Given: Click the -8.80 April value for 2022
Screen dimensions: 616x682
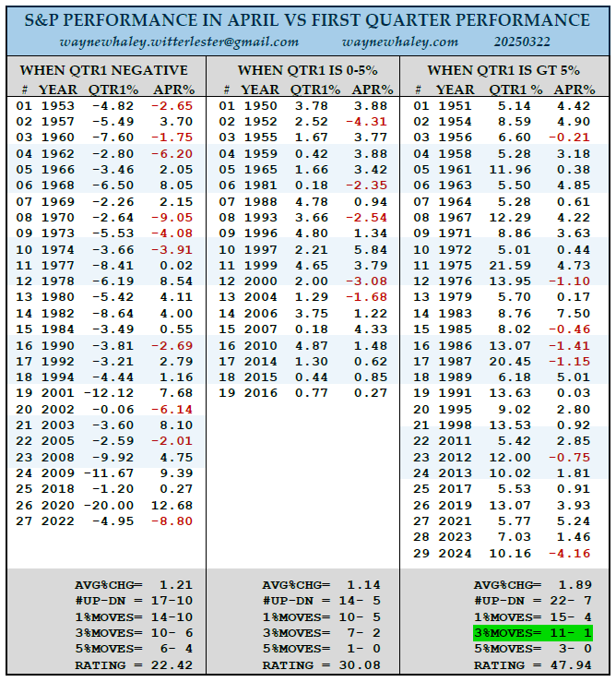Looking at the screenshot, I should pos(172,521).
